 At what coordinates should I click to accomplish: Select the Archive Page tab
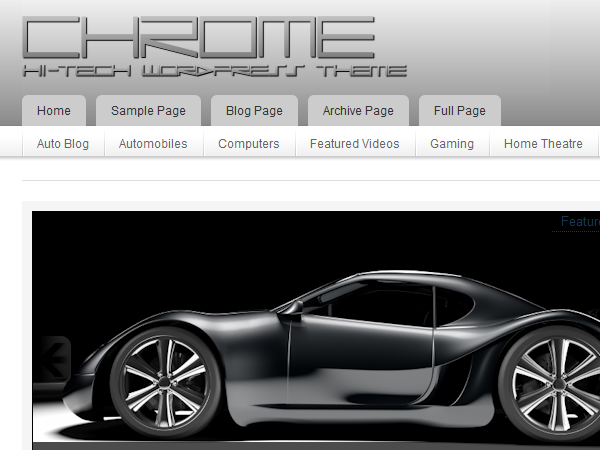[x=359, y=111]
